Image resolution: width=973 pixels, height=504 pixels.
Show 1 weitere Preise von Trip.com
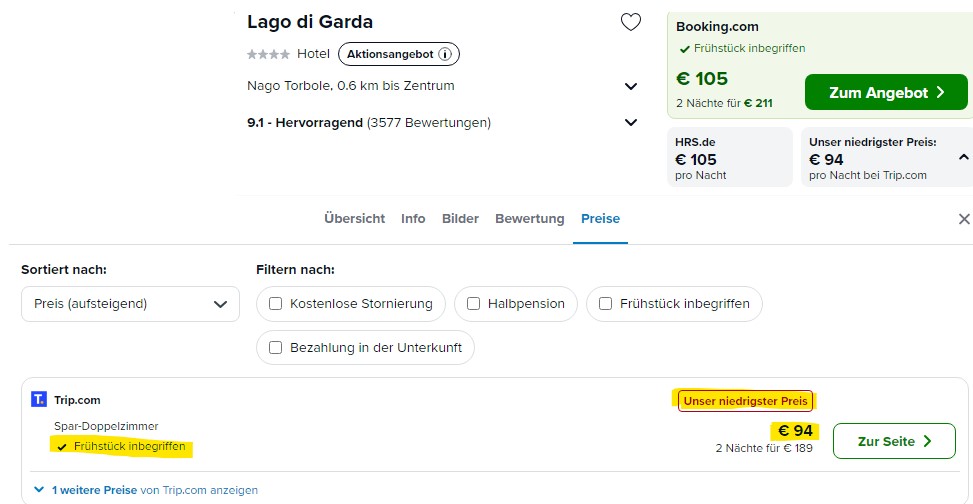pyautogui.click(x=146, y=490)
